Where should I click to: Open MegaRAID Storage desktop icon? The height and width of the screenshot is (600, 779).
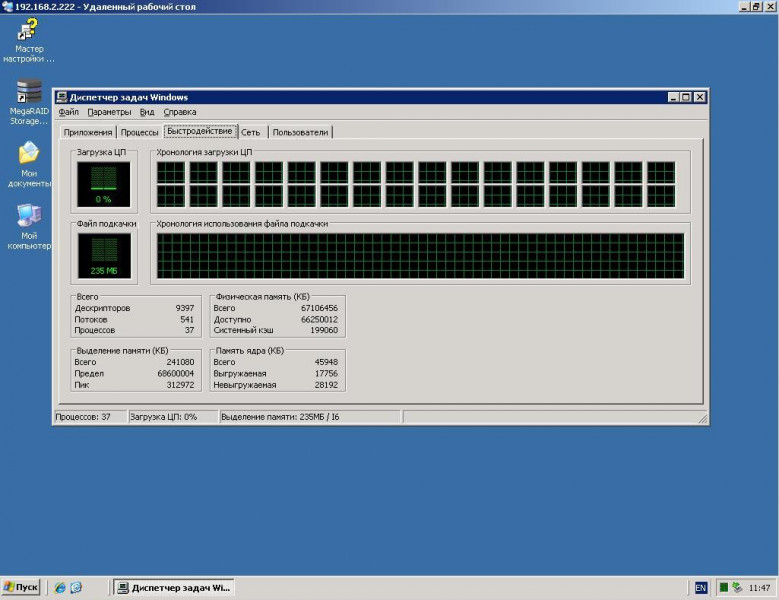click(29, 102)
